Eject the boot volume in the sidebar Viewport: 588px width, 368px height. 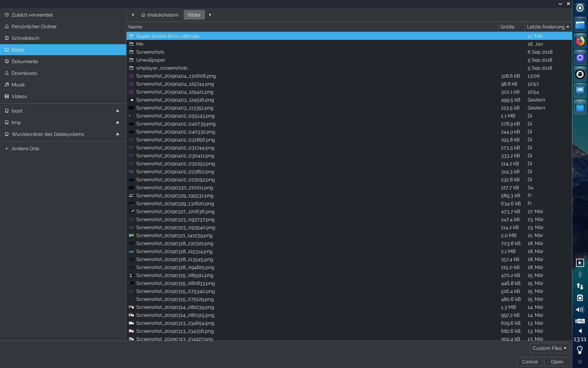pos(118,111)
